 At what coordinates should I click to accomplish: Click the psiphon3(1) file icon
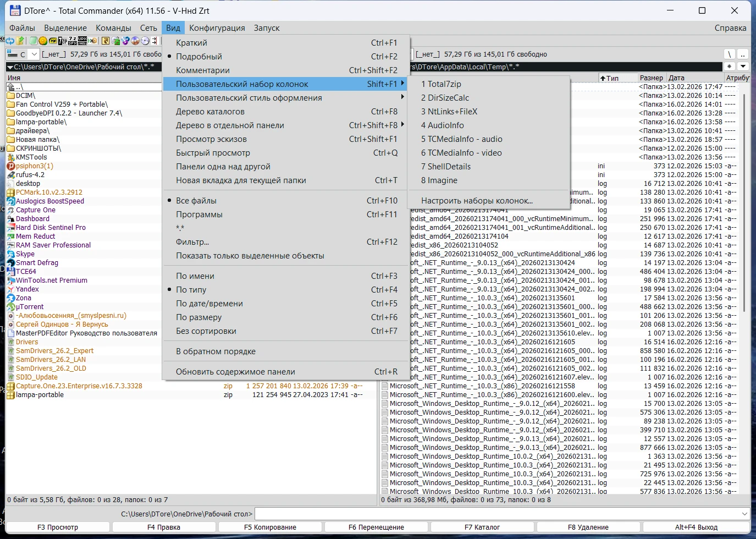11,166
